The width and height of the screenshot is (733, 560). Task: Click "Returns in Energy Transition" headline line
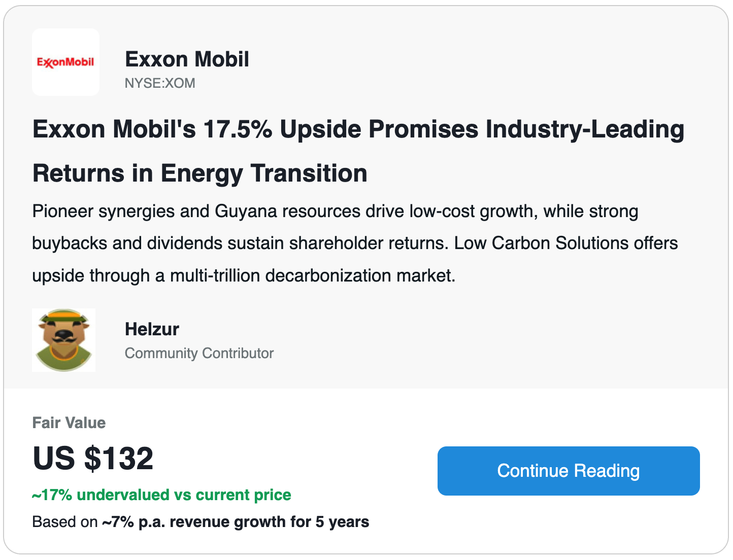click(x=199, y=173)
